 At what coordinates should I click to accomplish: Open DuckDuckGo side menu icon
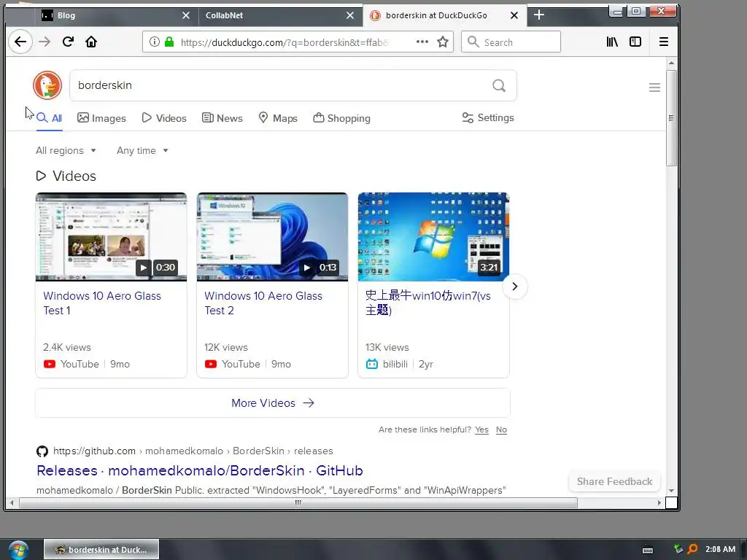[654, 87]
